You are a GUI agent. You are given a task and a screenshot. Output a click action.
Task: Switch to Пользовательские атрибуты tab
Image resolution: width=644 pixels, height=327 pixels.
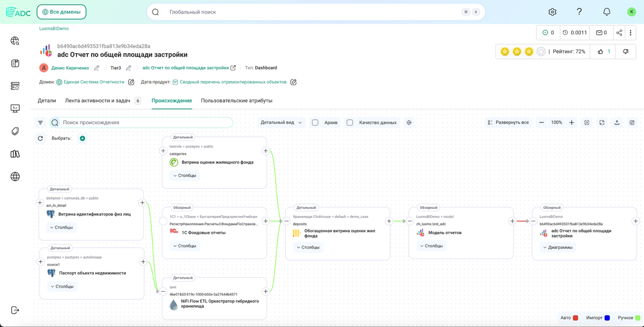tap(236, 100)
